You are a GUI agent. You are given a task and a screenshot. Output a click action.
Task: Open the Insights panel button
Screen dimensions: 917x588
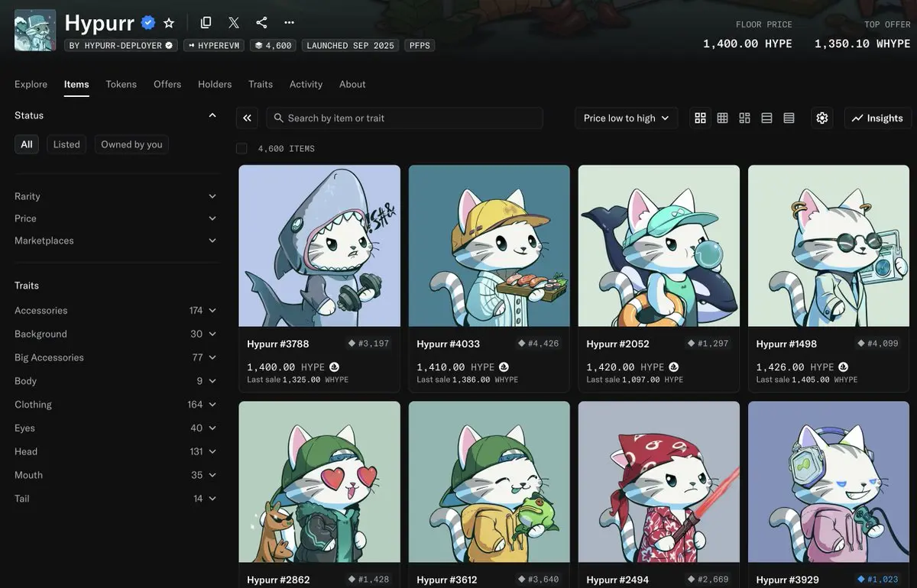pyautogui.click(x=877, y=118)
